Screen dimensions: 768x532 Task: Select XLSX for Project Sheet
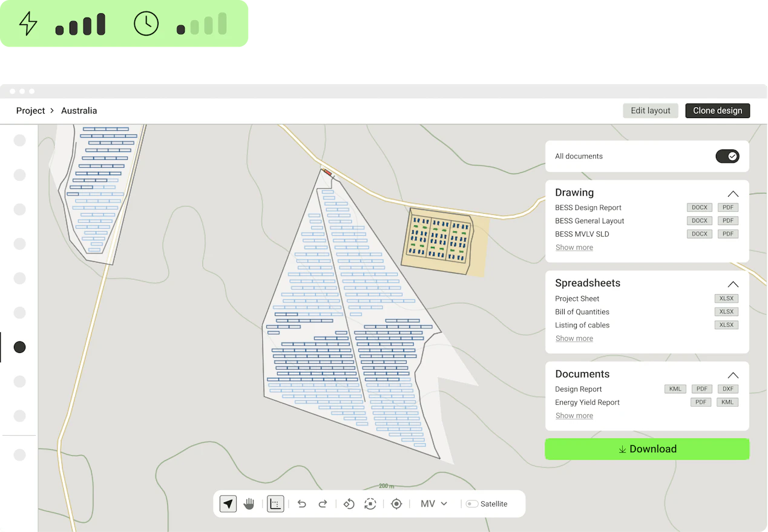point(726,298)
